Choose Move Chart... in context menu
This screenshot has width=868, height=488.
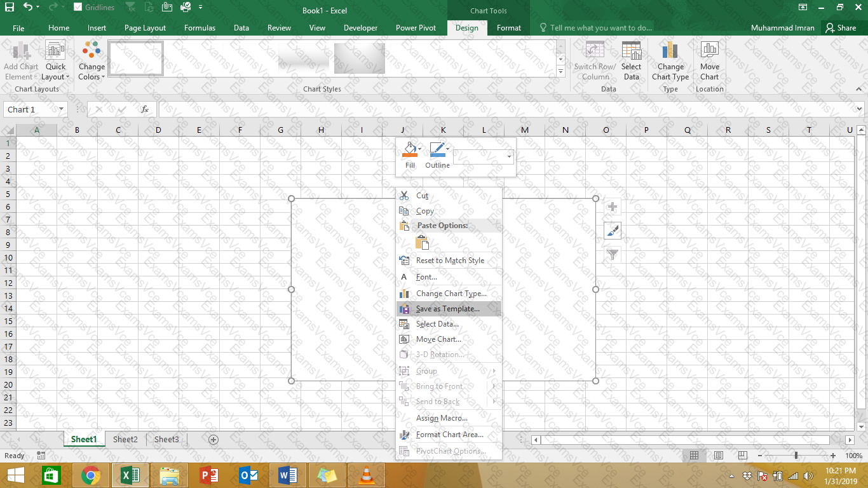(x=449, y=339)
